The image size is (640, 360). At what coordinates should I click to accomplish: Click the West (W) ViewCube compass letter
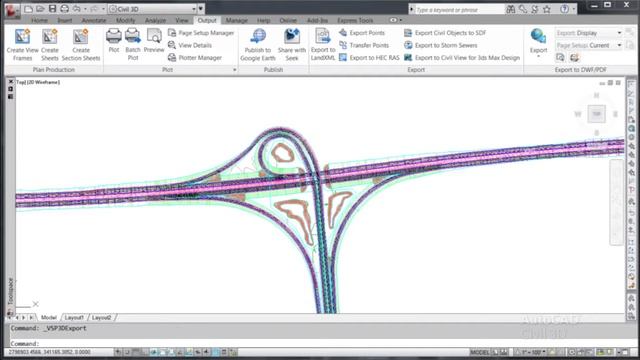tap(578, 114)
